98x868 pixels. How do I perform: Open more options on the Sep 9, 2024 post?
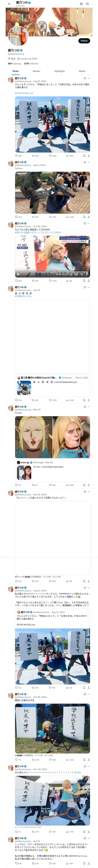point(89,162)
